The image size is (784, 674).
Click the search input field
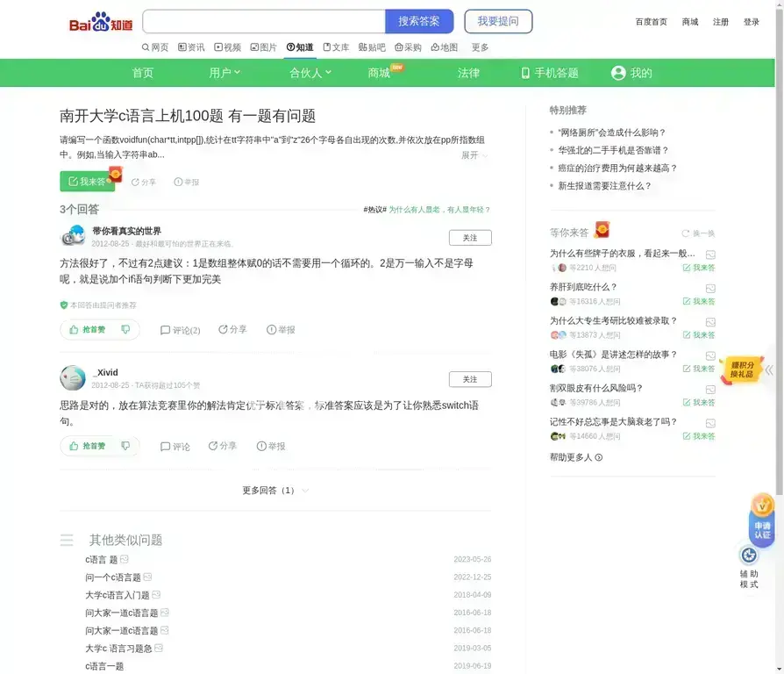point(263,22)
